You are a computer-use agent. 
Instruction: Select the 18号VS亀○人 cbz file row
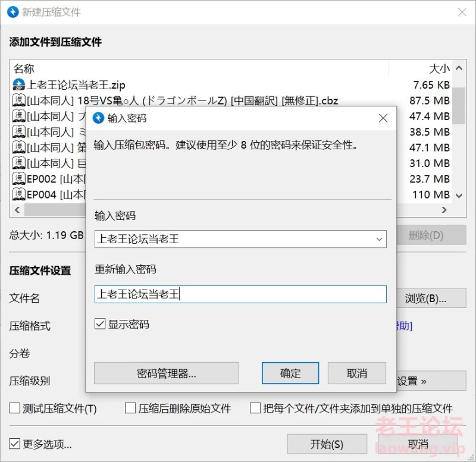[x=231, y=100]
